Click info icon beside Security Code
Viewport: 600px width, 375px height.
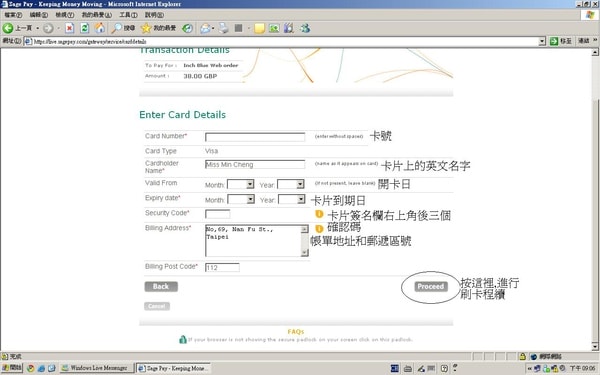[319, 214]
